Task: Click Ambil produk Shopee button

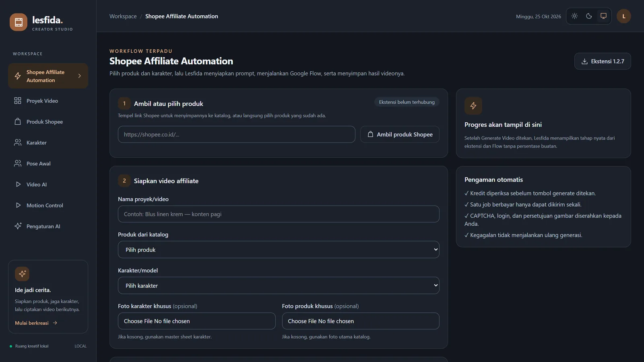Action: (400, 134)
